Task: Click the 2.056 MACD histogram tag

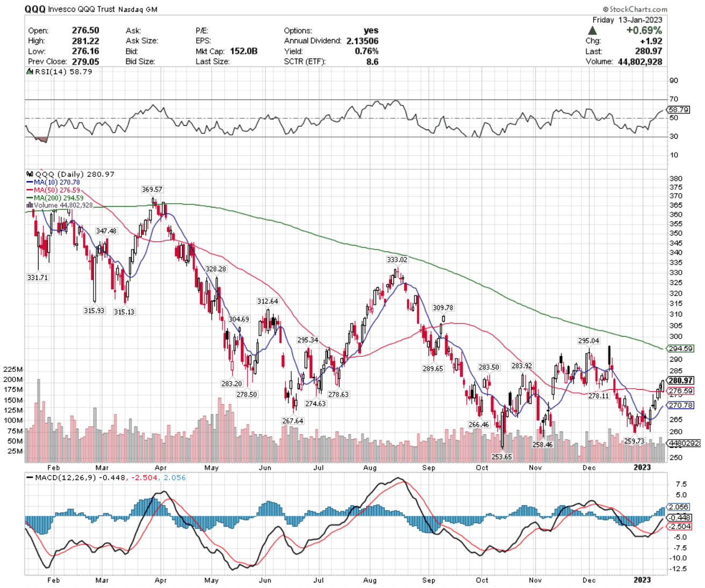Action: point(679,507)
